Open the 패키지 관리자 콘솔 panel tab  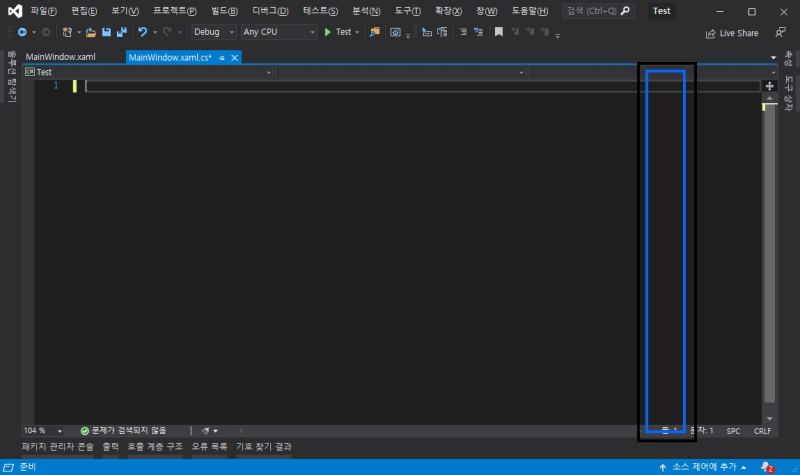click(x=58, y=446)
